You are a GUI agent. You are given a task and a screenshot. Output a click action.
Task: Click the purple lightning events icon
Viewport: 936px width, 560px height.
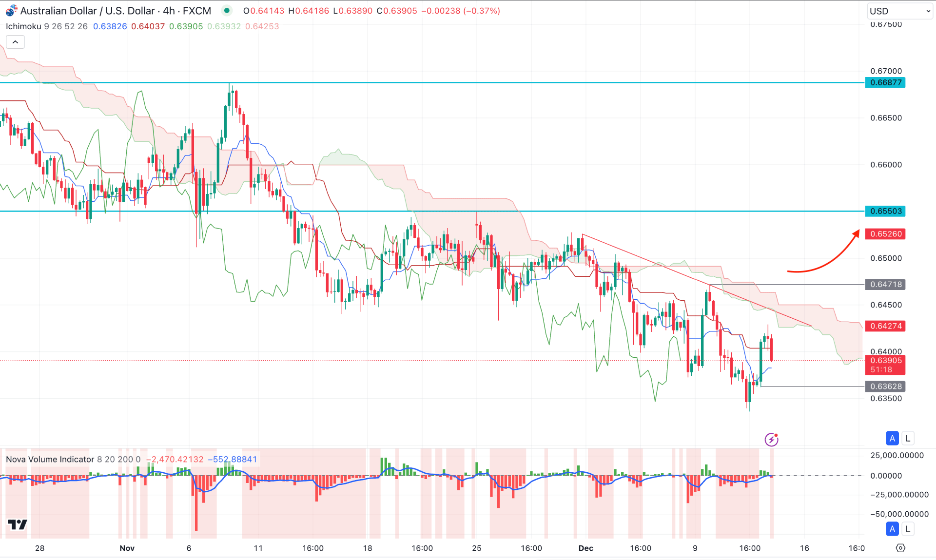[x=771, y=440]
